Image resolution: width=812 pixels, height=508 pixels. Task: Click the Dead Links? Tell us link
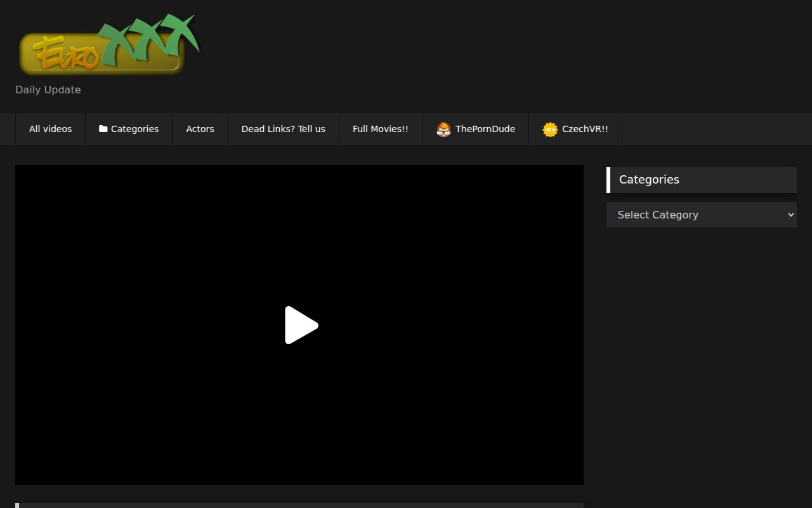tap(283, 129)
